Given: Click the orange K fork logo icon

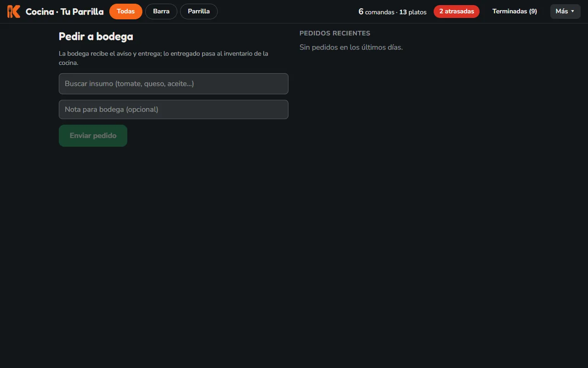Looking at the screenshot, I should [x=14, y=11].
